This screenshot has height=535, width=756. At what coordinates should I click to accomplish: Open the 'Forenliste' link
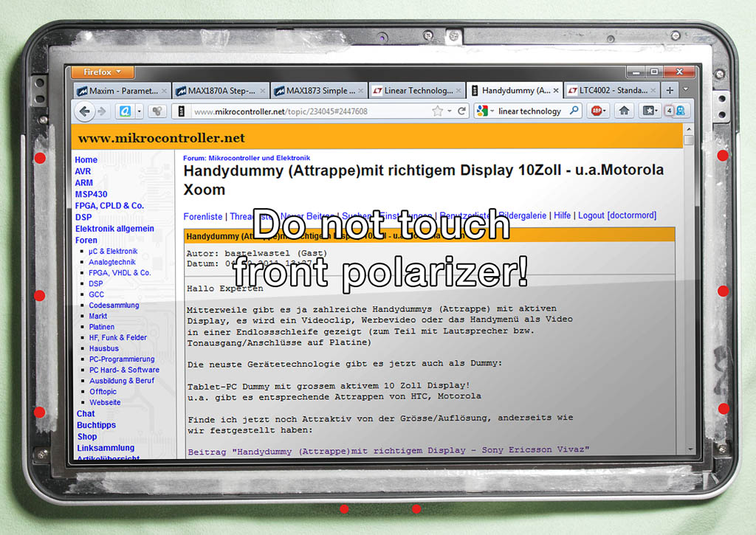202,216
